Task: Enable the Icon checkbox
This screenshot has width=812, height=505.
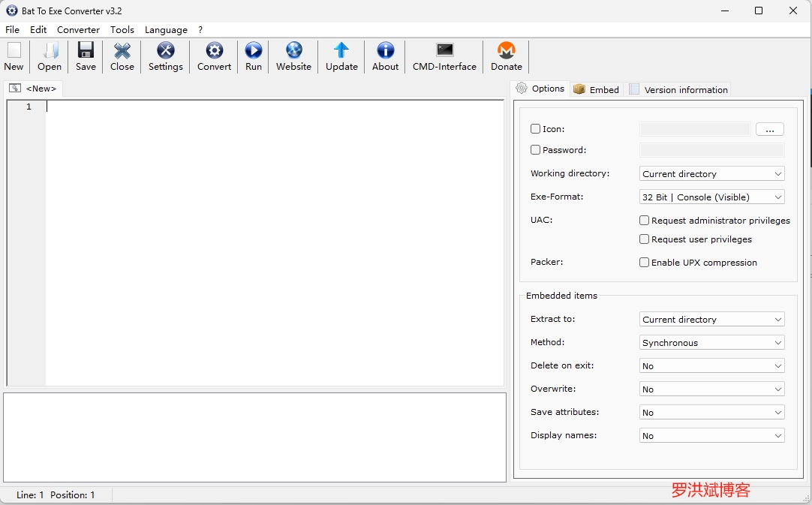Action: [x=536, y=128]
